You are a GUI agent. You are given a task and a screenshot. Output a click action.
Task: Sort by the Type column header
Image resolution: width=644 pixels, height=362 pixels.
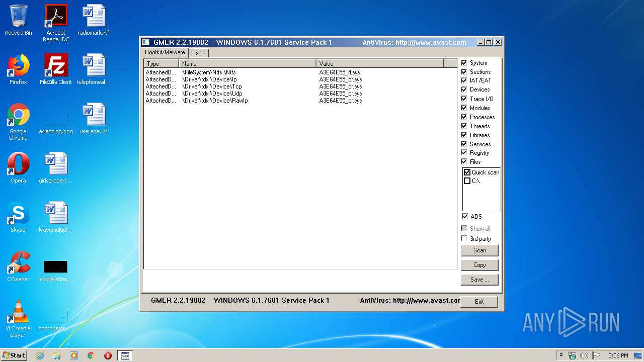pos(162,63)
